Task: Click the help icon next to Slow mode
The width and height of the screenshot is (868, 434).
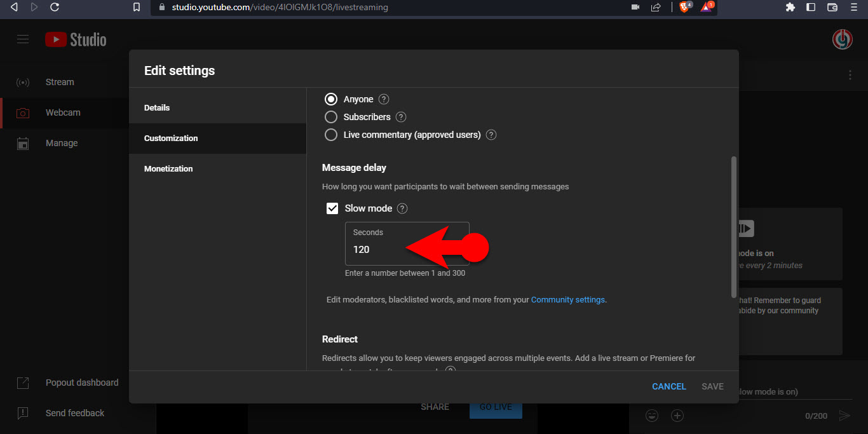Action: coord(402,208)
